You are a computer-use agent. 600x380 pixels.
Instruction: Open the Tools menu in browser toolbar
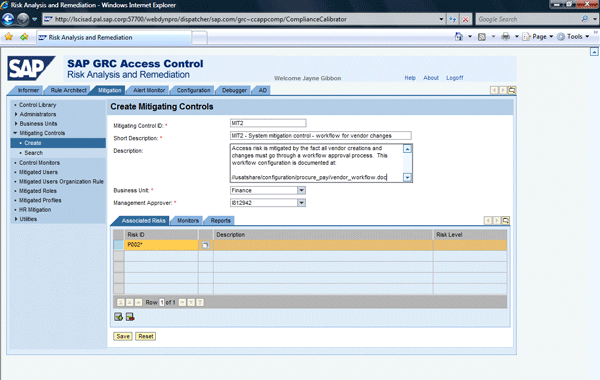[573, 37]
